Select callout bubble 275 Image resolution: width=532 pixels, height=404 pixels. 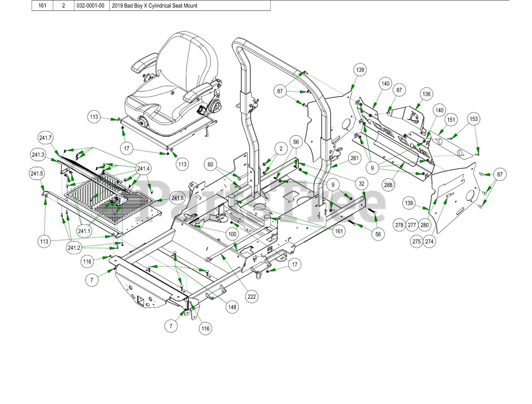pyautogui.click(x=416, y=241)
